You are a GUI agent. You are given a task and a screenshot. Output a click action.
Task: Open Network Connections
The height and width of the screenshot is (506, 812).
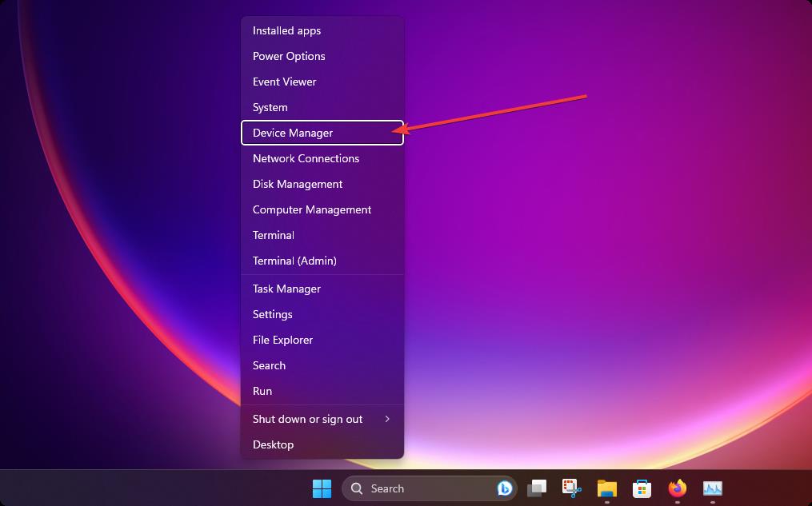(x=306, y=158)
